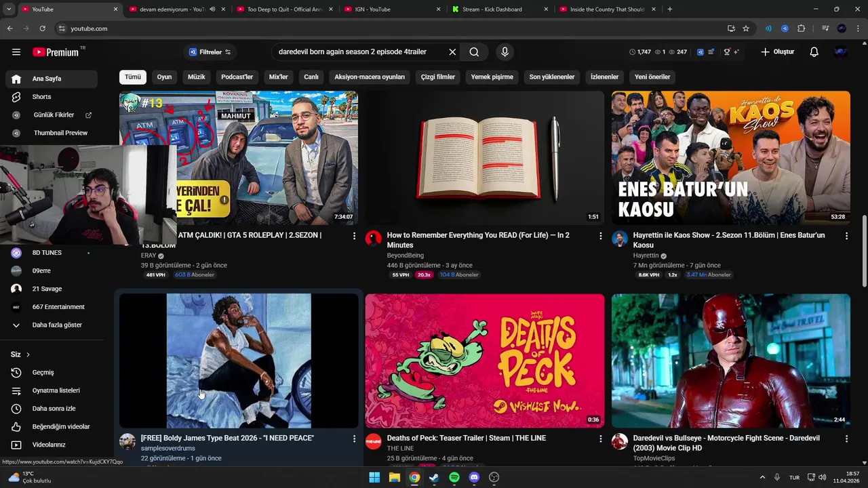
Task: Open options menu for GTA 5 Roleplay video
Action: click(x=354, y=236)
